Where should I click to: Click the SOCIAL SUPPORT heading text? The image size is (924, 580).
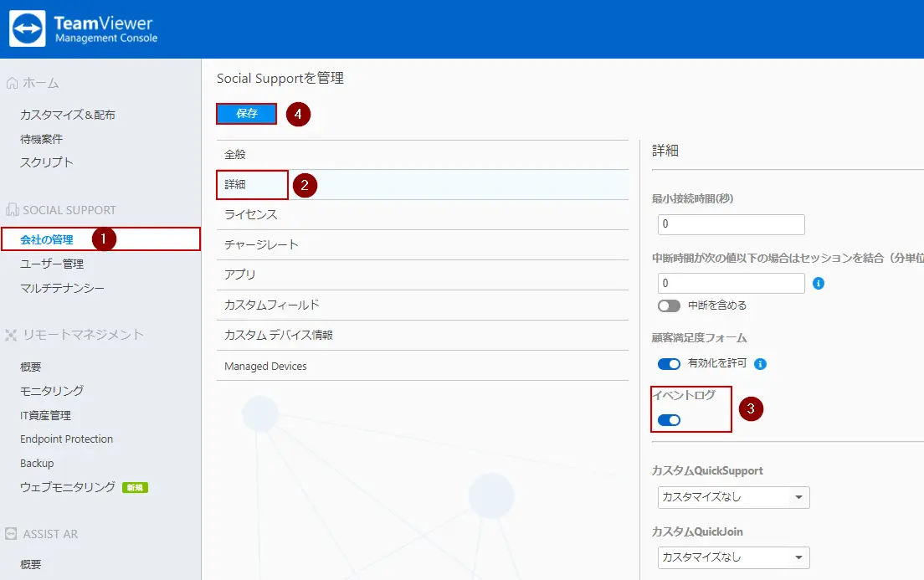(69, 210)
